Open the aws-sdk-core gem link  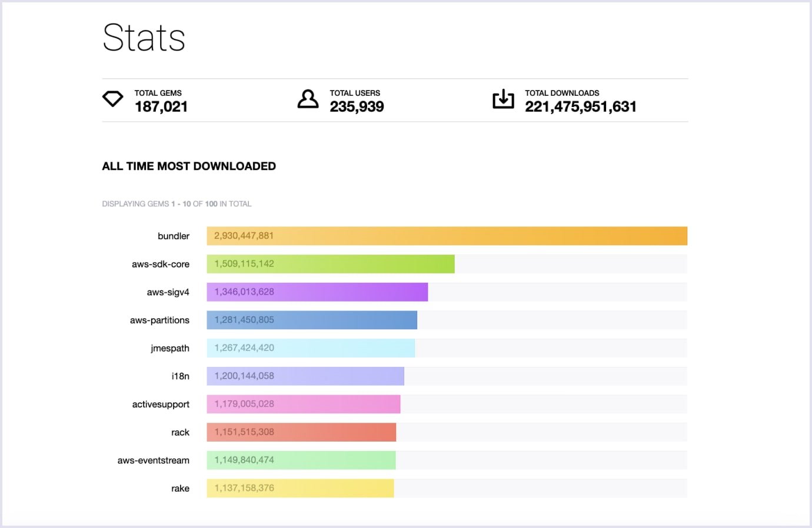160,264
